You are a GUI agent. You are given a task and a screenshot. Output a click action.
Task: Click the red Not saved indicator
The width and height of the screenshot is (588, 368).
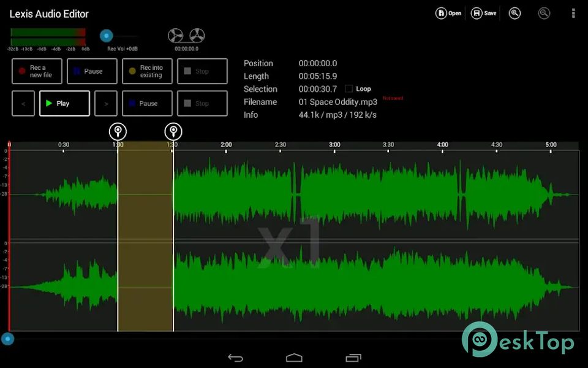393,98
